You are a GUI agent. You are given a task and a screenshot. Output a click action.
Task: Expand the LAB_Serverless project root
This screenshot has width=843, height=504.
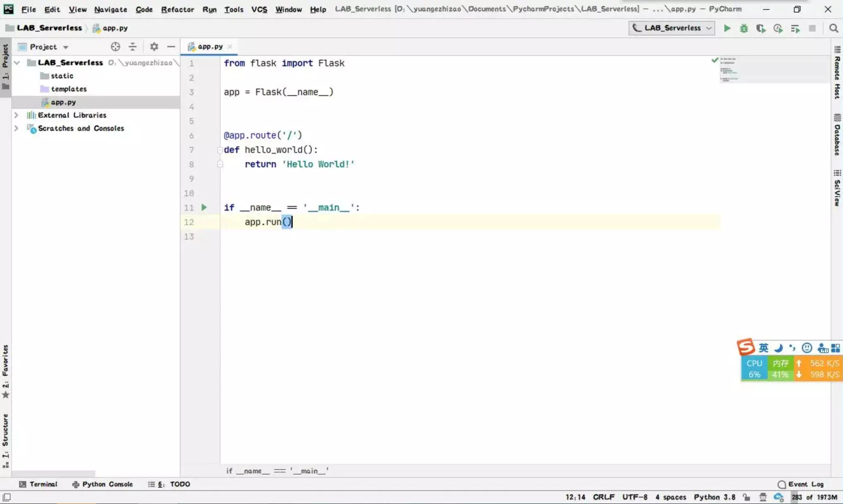17,62
